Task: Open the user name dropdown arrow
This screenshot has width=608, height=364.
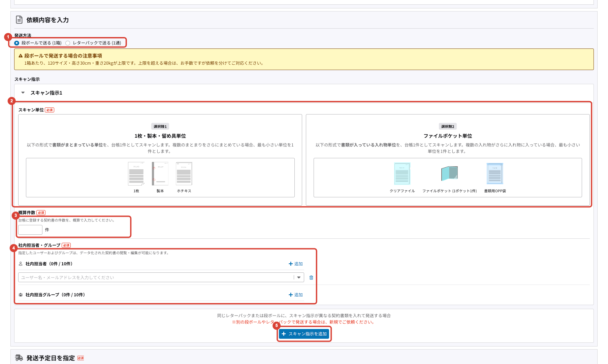Action: pos(299,277)
